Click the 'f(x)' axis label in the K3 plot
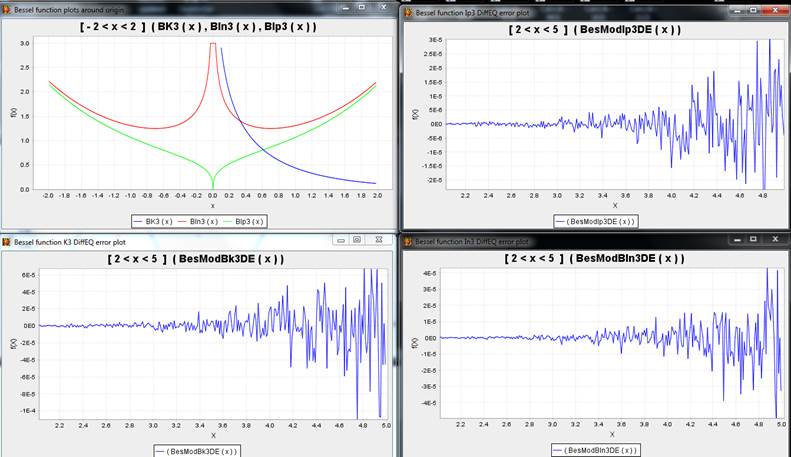The image size is (791, 457). 14,344
